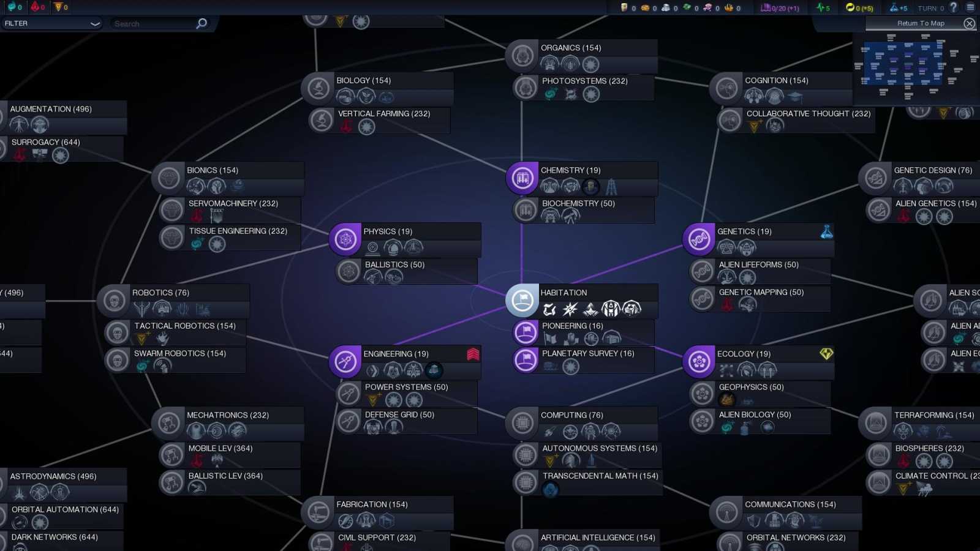This screenshot has height=551, width=980.
Task: Choose AUTONOMOUS SYSTEMS (154) tech
Action: pos(587,455)
